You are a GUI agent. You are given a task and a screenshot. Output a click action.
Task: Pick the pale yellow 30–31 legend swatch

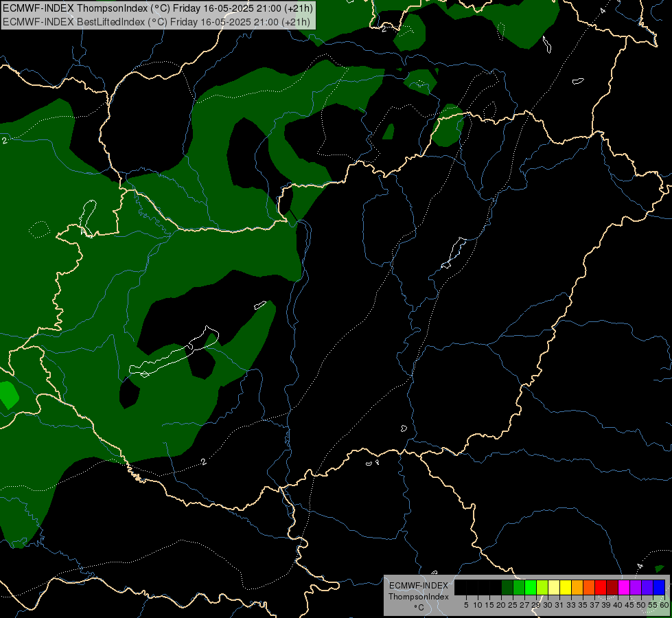coord(554,587)
